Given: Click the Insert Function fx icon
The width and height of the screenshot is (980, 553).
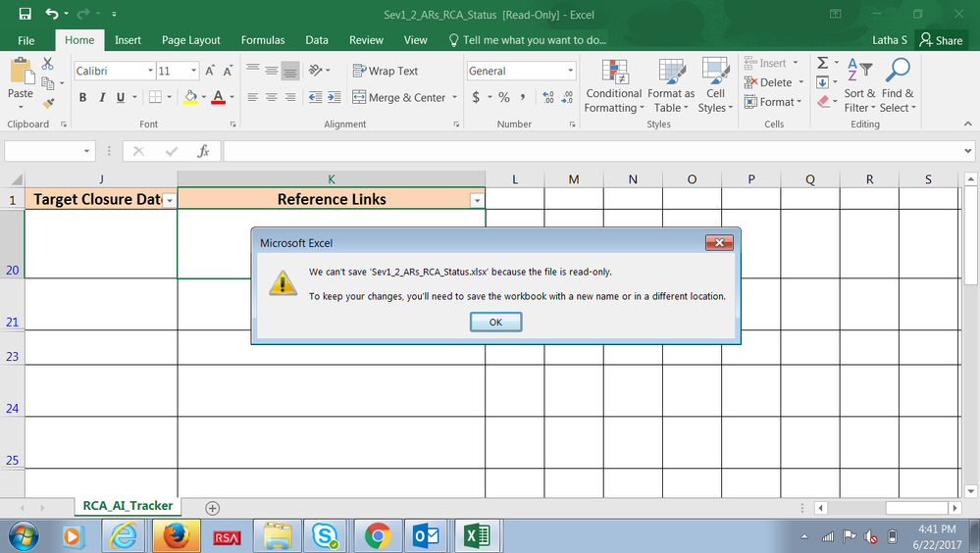Looking at the screenshot, I should 203,151.
